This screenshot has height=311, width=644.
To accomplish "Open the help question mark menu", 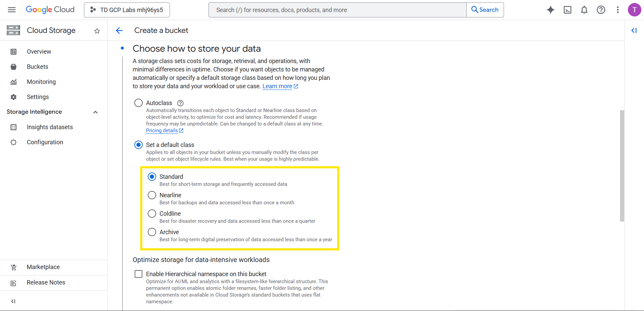I will click(601, 10).
